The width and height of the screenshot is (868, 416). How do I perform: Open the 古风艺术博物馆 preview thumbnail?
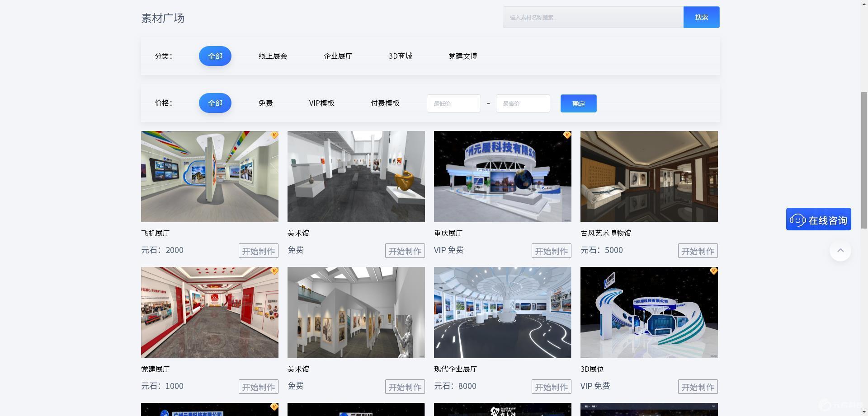(x=649, y=177)
